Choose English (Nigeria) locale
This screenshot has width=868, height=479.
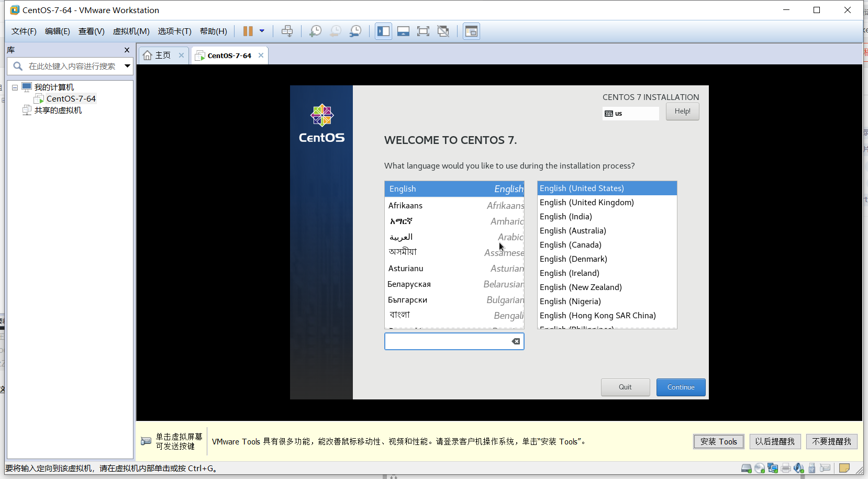click(x=607, y=302)
